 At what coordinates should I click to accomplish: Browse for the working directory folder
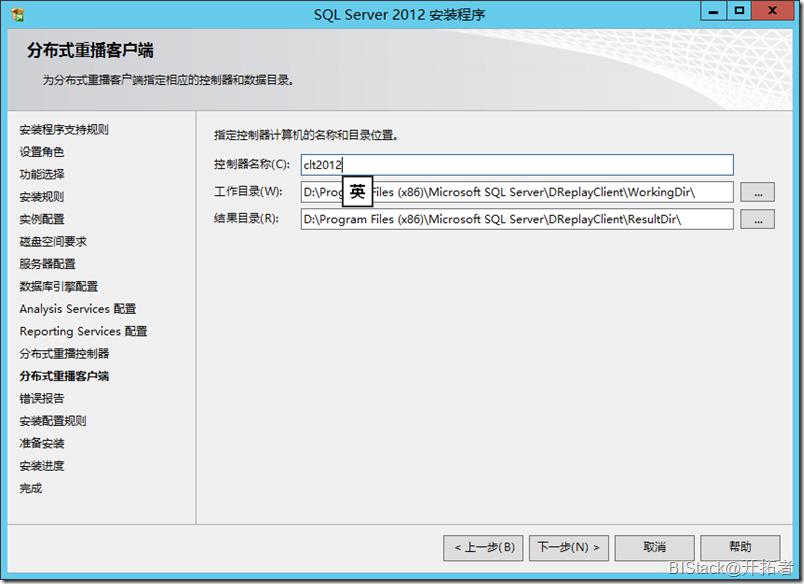click(757, 192)
